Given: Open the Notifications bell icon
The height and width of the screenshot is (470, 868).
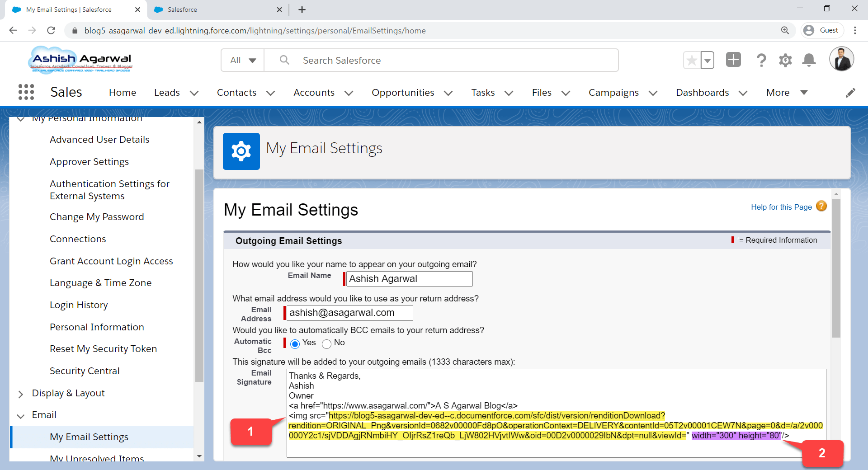Looking at the screenshot, I should pyautogui.click(x=809, y=60).
